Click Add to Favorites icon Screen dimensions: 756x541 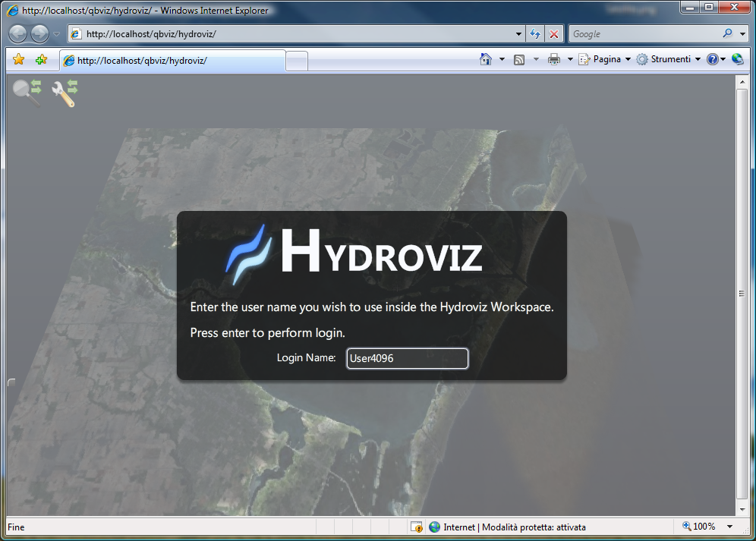(x=42, y=59)
